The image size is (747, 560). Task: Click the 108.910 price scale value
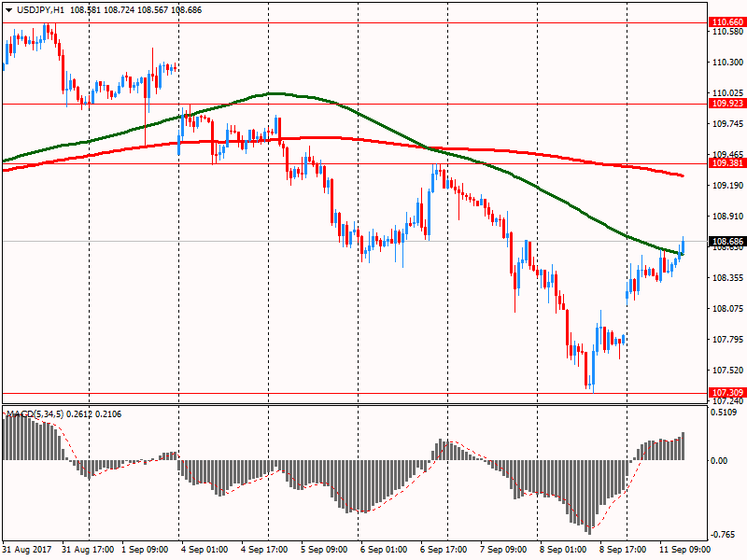(727, 217)
